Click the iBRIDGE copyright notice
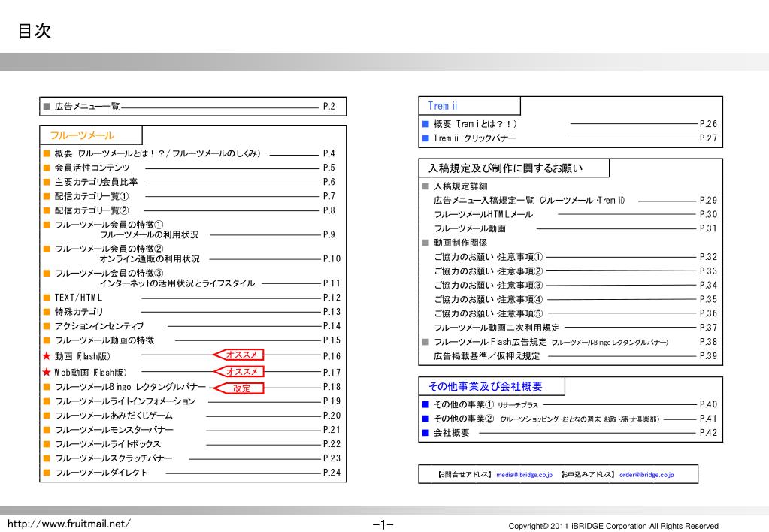769x532 pixels. [613, 526]
